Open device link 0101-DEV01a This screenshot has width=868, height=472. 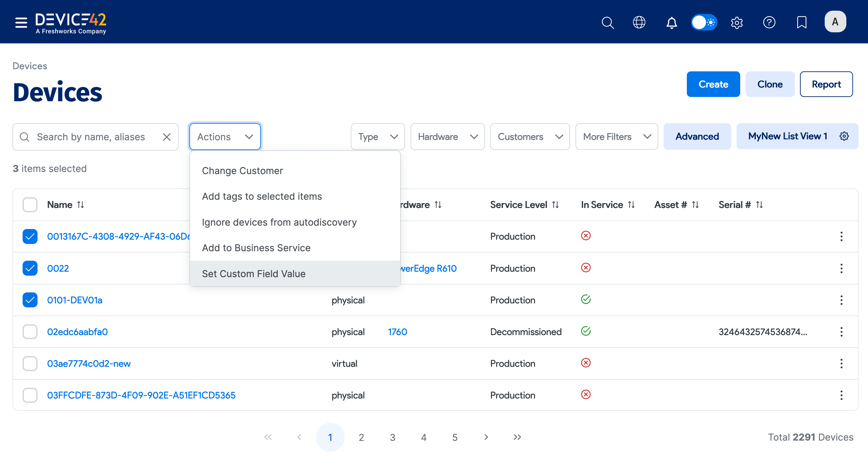click(x=74, y=300)
